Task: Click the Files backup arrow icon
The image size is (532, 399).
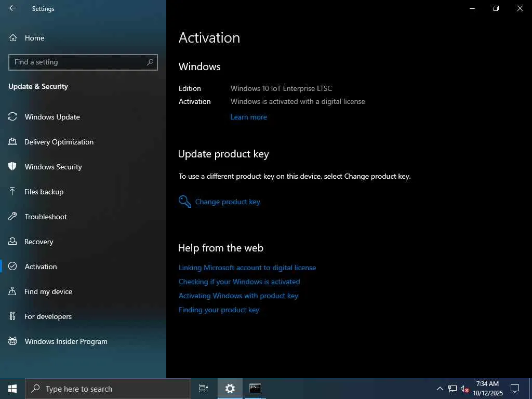Action: click(12, 191)
